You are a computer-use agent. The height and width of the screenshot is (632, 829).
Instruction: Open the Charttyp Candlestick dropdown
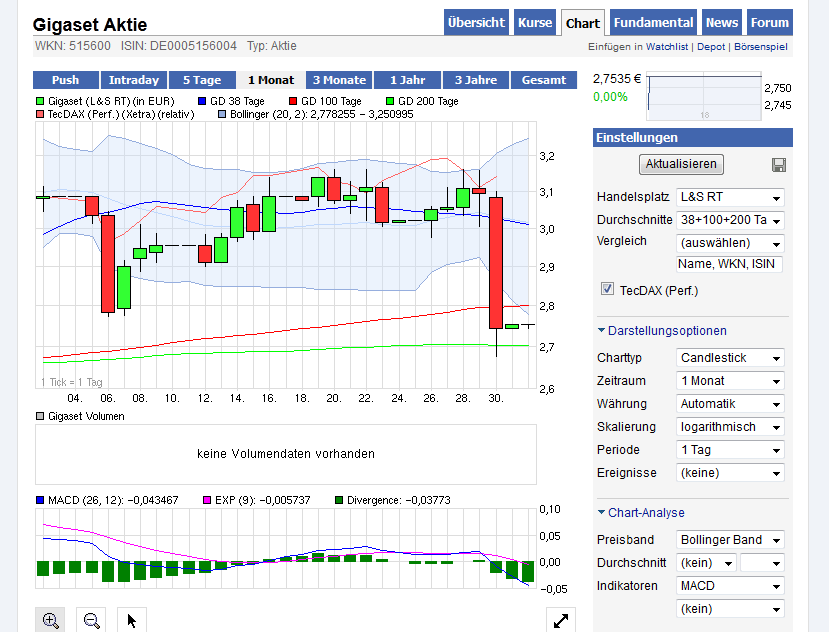730,358
